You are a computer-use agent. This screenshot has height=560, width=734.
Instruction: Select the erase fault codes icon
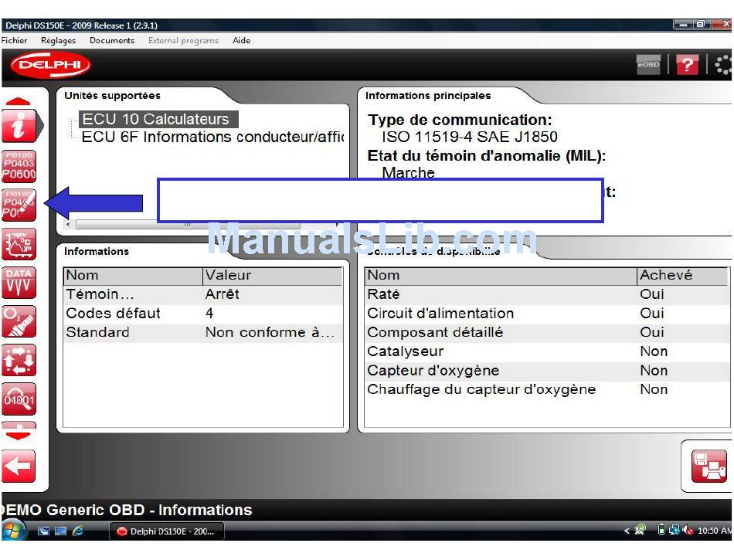coord(19,205)
